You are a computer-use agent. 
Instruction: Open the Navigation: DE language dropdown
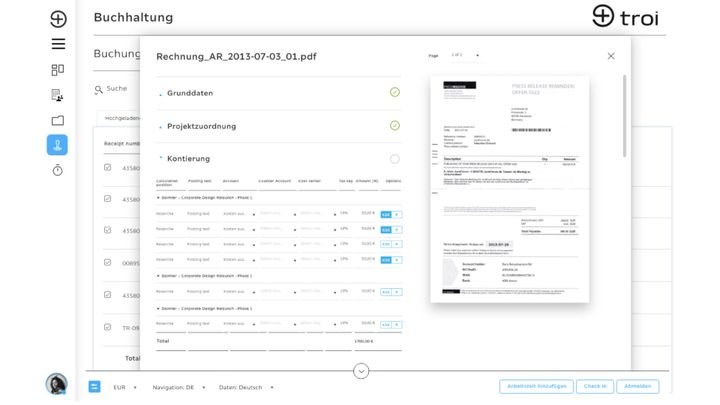tap(178, 387)
